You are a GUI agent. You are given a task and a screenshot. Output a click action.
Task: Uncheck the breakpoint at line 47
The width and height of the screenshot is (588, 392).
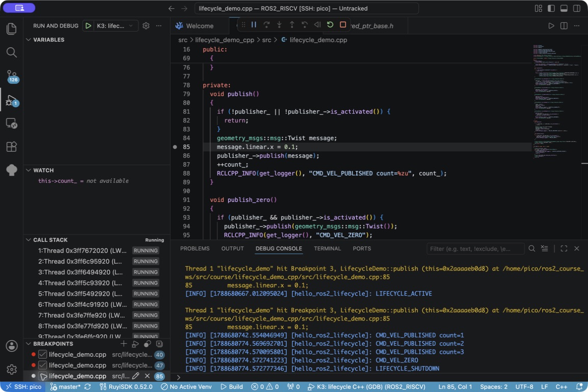coord(43,365)
